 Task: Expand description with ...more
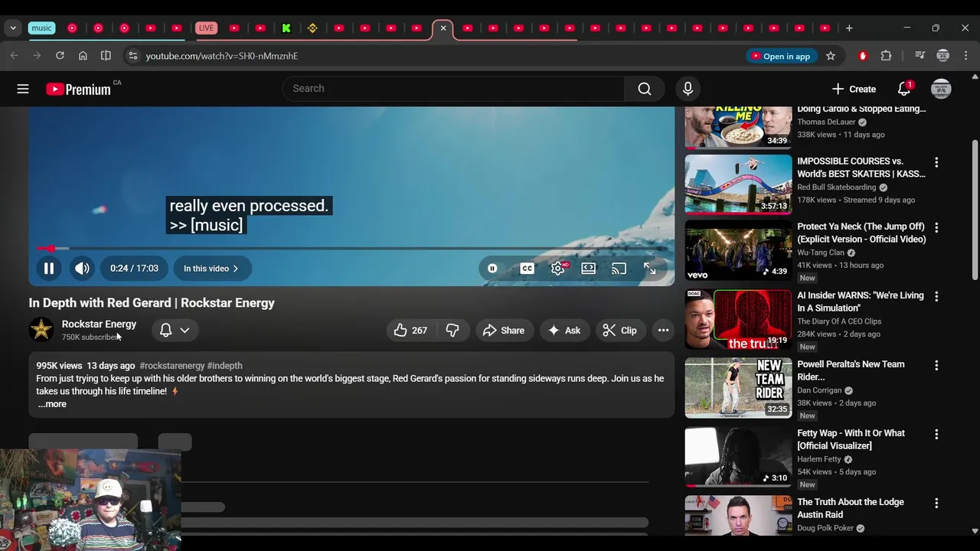point(52,404)
